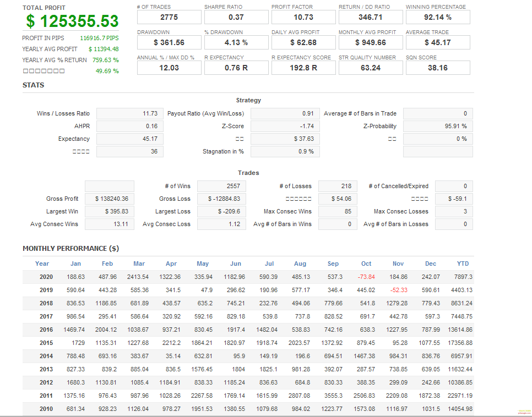Click the Wins / Losses Ratio field 11.73
Viewport: 532px width, 417px height.
tap(129, 113)
